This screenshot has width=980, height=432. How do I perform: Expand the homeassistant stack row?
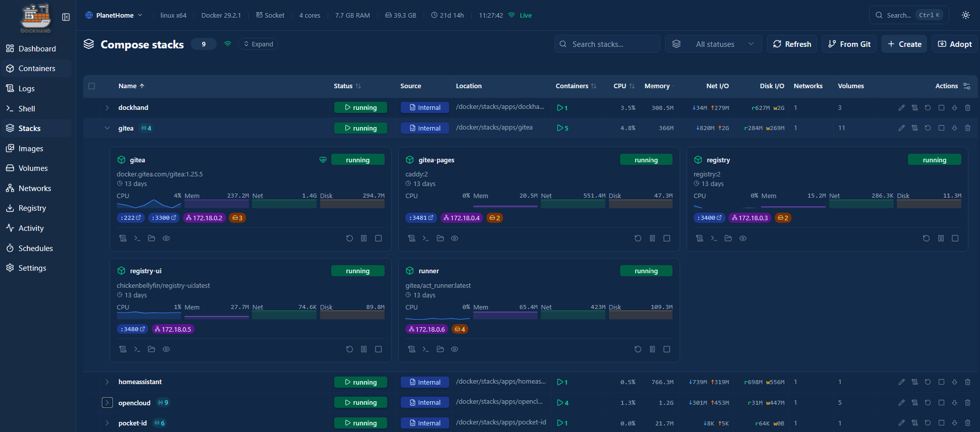(107, 382)
